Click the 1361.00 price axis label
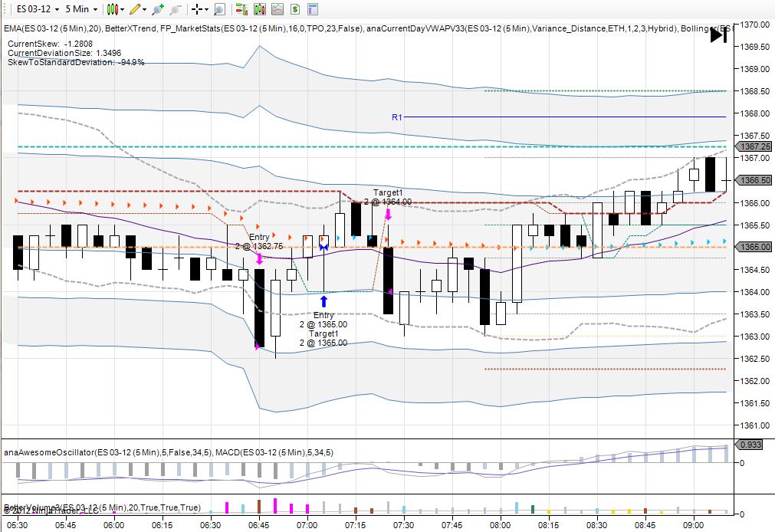Image resolution: width=775 pixels, height=532 pixels. [754, 425]
